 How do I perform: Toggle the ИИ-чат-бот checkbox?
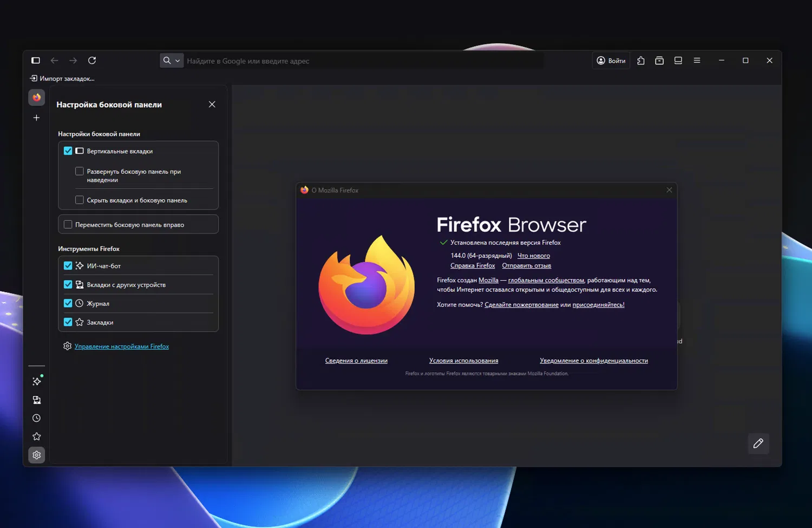(68, 266)
